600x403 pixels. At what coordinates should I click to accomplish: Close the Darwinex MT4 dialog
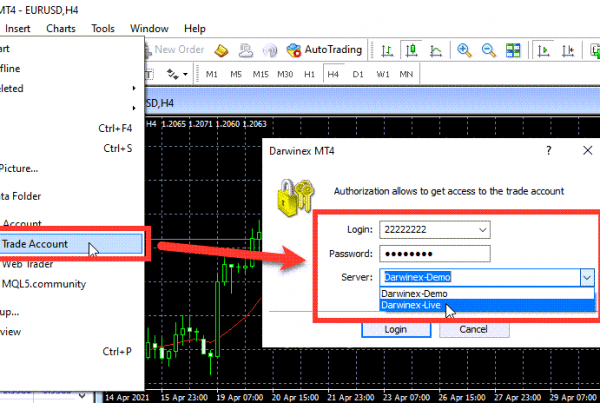(587, 151)
